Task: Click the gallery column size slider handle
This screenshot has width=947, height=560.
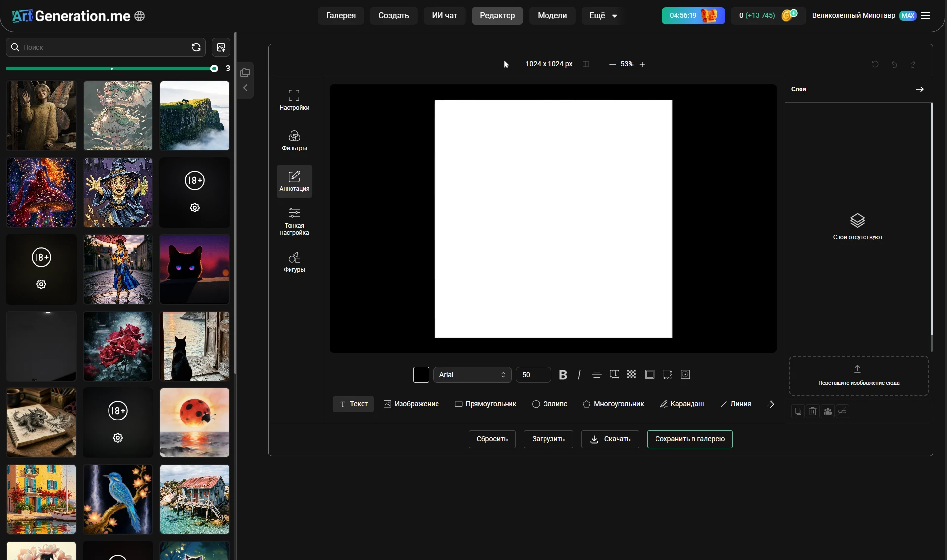Action: click(x=214, y=69)
